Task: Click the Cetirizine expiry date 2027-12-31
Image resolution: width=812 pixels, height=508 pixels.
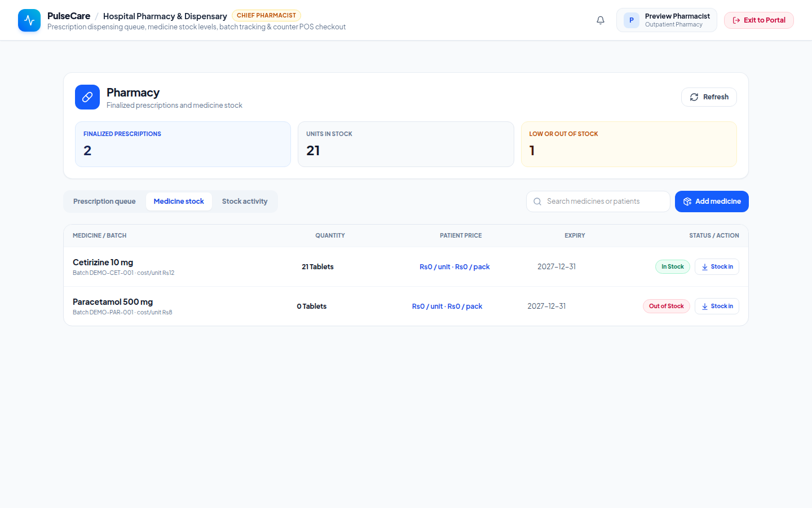Action: [x=557, y=267]
